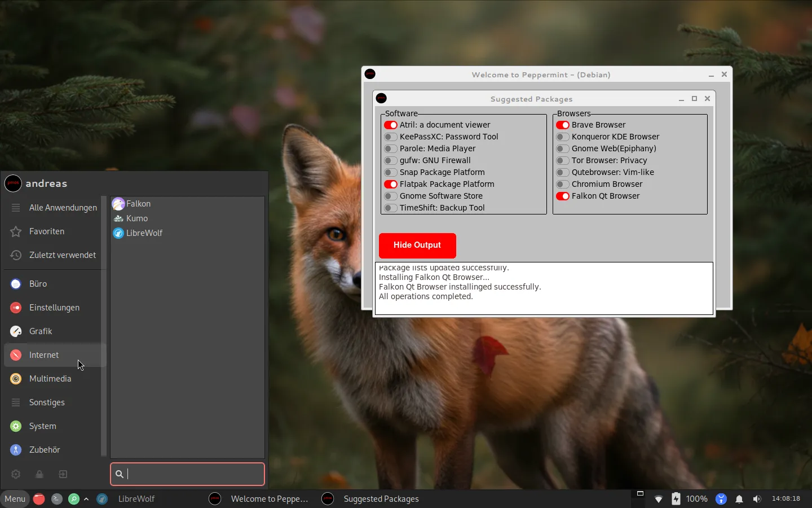Click the volume speaker icon
The image size is (812, 508).
tap(757, 499)
